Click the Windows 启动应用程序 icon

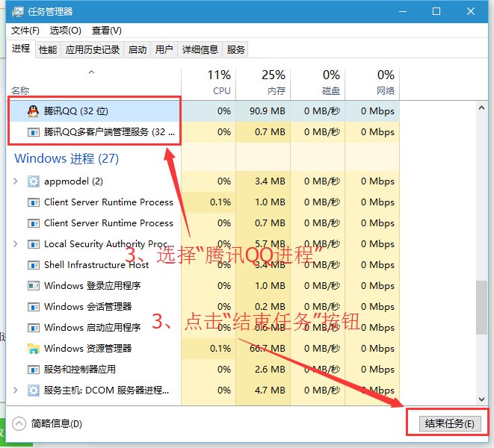(34, 328)
